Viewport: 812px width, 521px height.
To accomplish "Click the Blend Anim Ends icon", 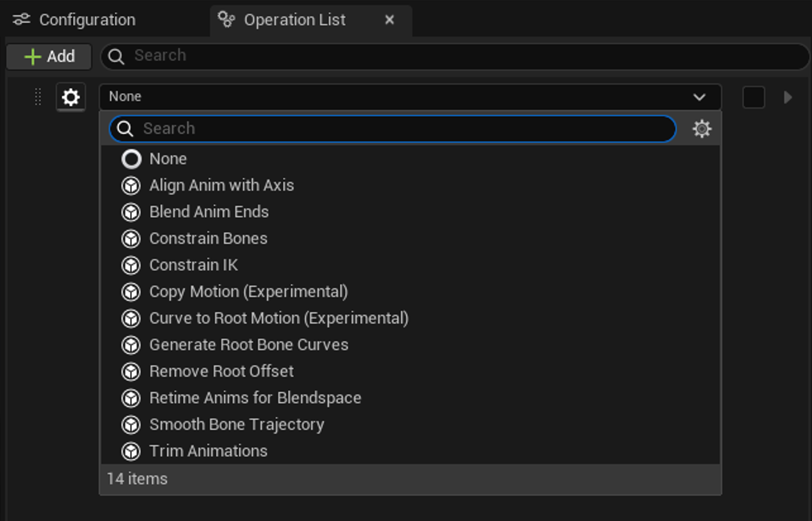I will point(131,212).
